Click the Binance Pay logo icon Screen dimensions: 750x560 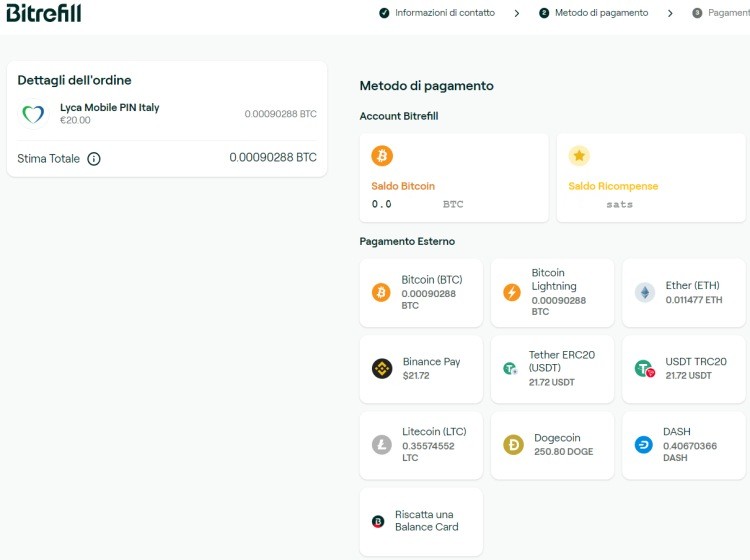[382, 368]
